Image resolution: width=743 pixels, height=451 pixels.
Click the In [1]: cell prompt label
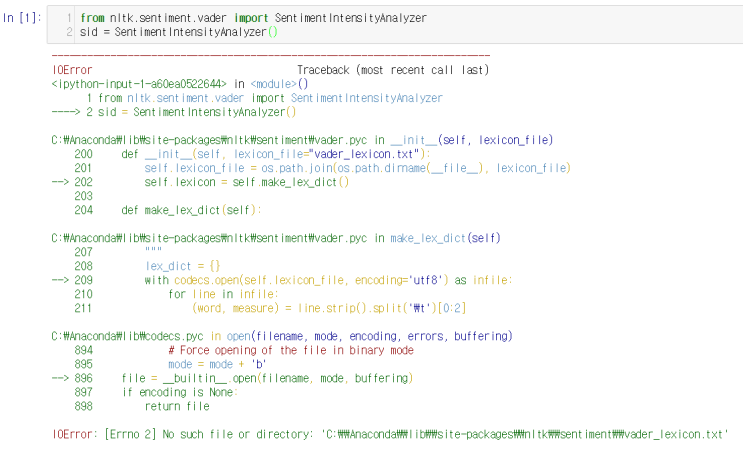click(x=22, y=18)
